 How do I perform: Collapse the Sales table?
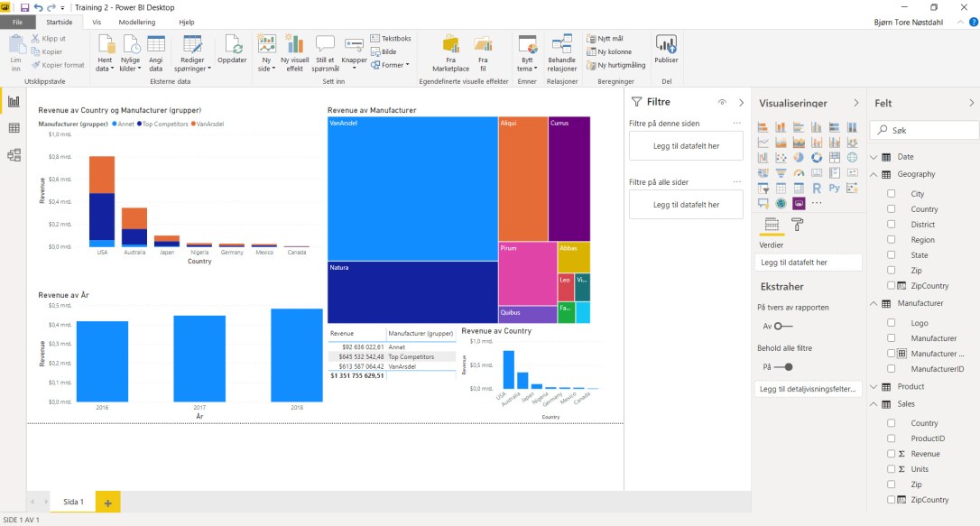874,404
